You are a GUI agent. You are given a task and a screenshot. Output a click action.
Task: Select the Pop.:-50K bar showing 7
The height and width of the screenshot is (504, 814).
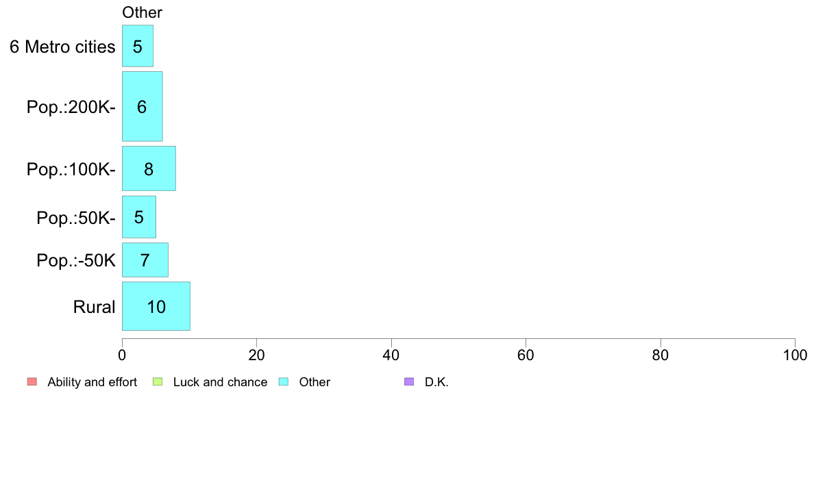[145, 260]
